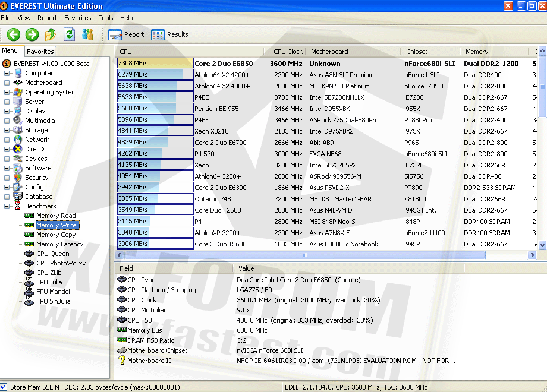Click the Refresh toolbar icon
The width and height of the screenshot is (547, 392).
[69, 34]
